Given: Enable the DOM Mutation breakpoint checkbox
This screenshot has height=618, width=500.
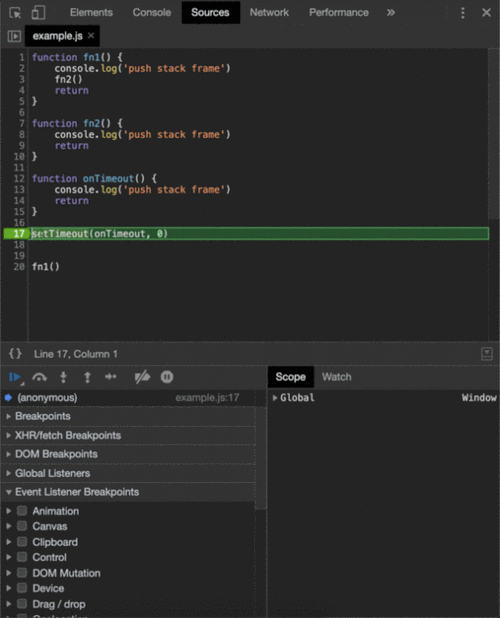Looking at the screenshot, I should [x=22, y=573].
